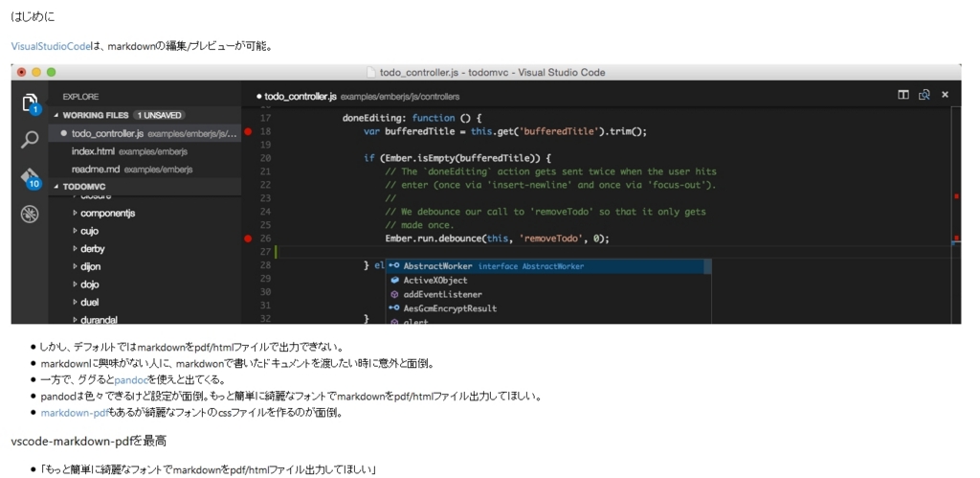Click the はじめに heading
This screenshot has width=980, height=478.
pos(33,17)
